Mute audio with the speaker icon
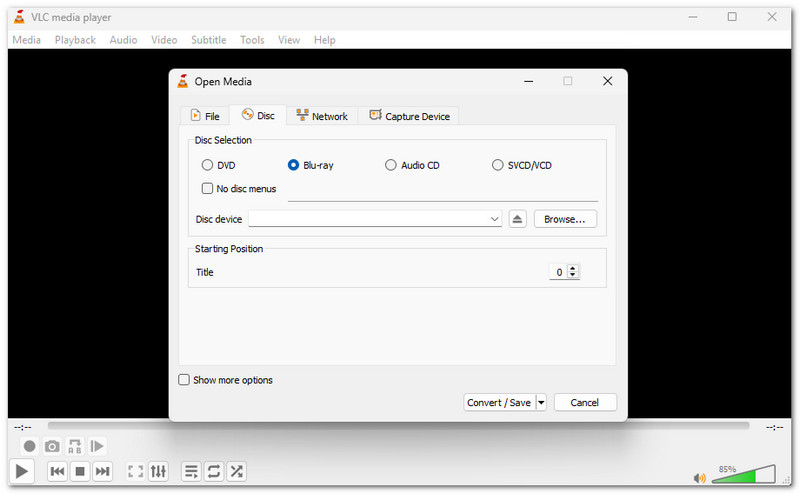 700,478
